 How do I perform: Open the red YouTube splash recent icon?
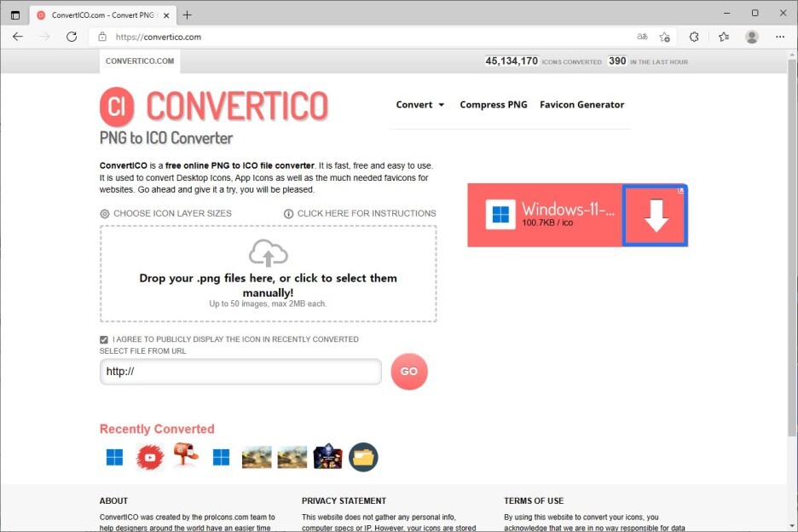tap(150, 457)
